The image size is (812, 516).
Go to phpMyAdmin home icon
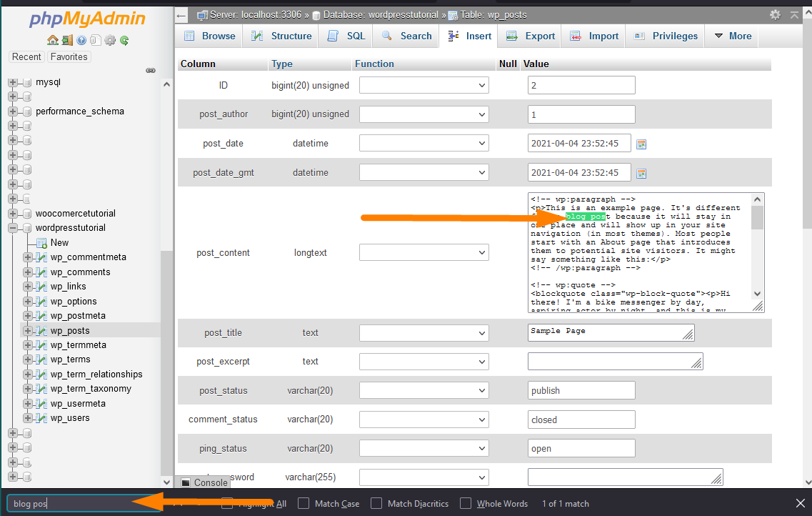(52, 41)
